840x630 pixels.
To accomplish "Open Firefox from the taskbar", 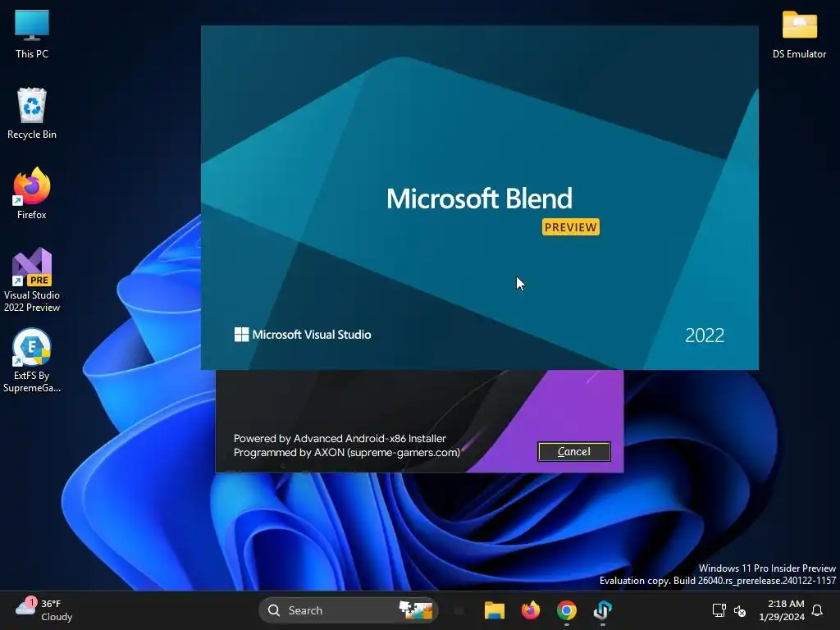I will tap(531, 610).
